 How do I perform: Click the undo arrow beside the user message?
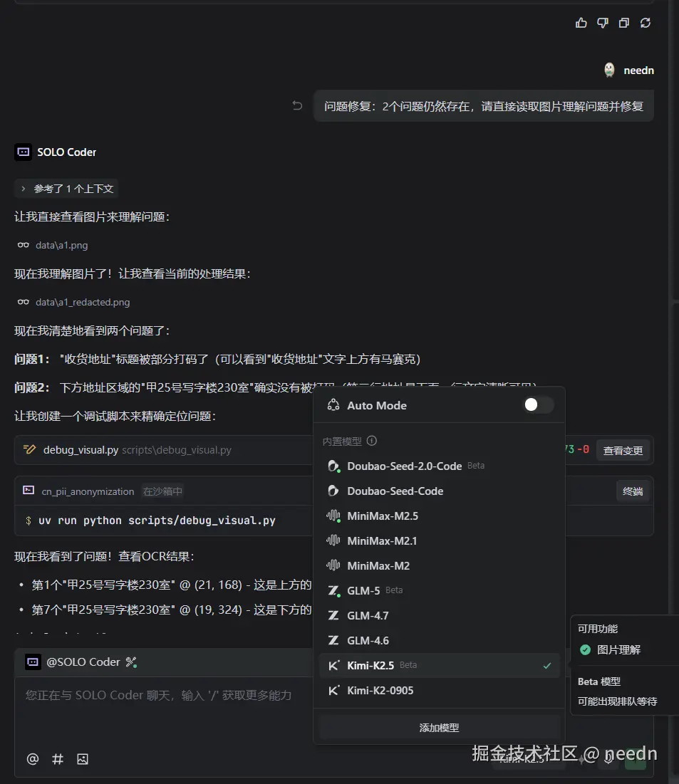point(297,105)
